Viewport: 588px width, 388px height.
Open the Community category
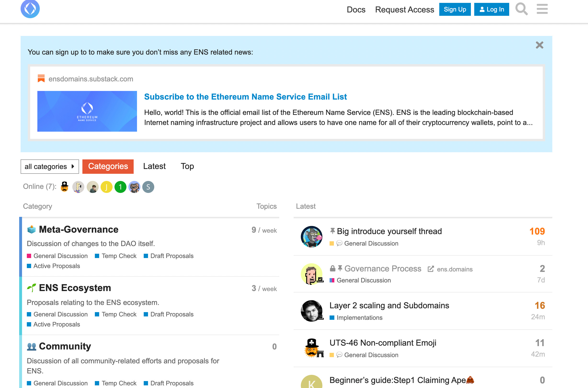point(65,346)
